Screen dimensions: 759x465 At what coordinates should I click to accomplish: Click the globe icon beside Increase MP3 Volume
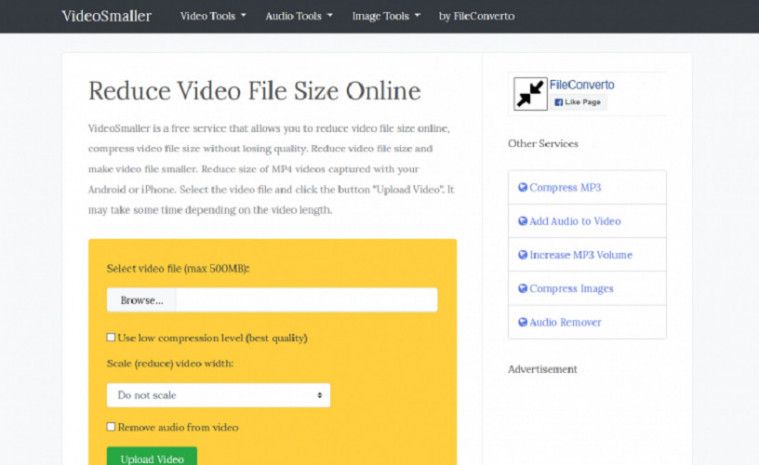[522, 255]
